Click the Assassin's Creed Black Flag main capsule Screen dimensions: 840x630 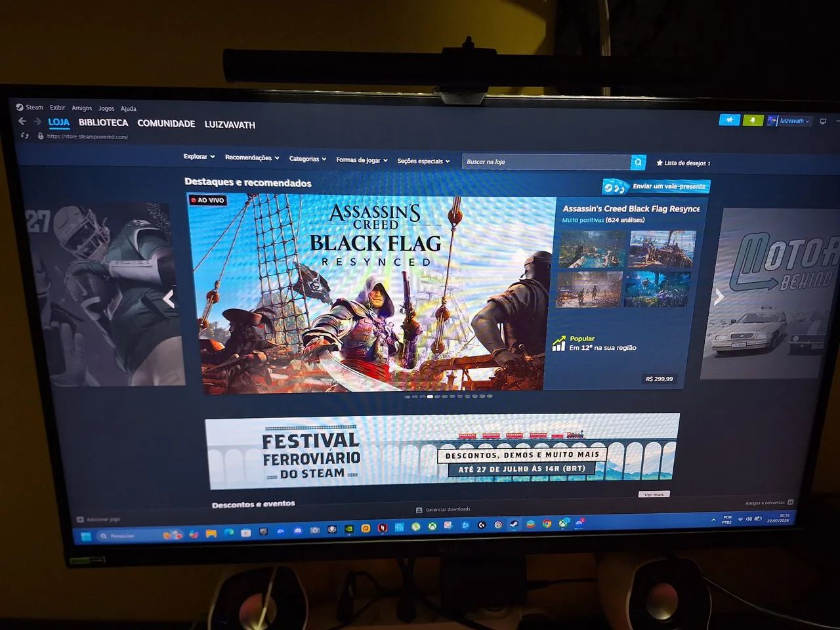[372, 293]
